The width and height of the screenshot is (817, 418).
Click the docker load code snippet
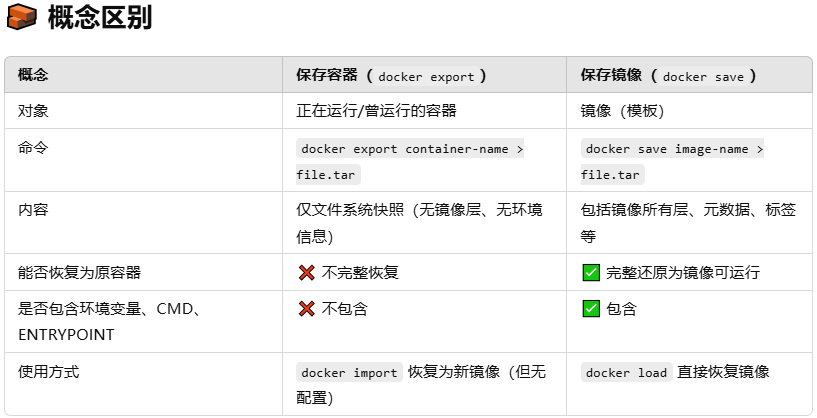[626, 373]
